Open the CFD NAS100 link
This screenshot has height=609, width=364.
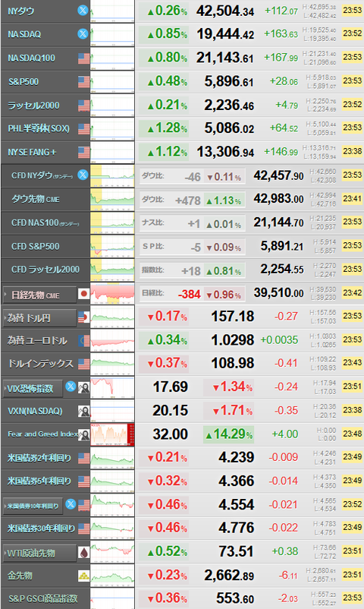point(45,223)
